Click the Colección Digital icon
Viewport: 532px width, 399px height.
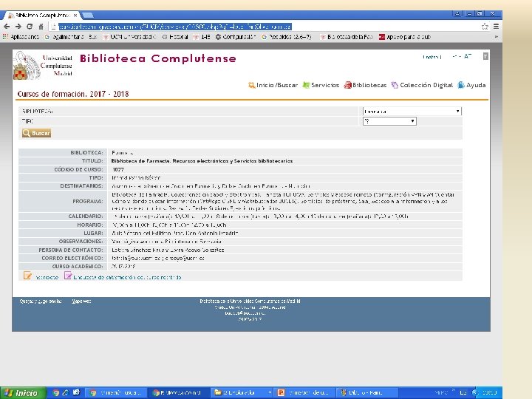click(395, 85)
